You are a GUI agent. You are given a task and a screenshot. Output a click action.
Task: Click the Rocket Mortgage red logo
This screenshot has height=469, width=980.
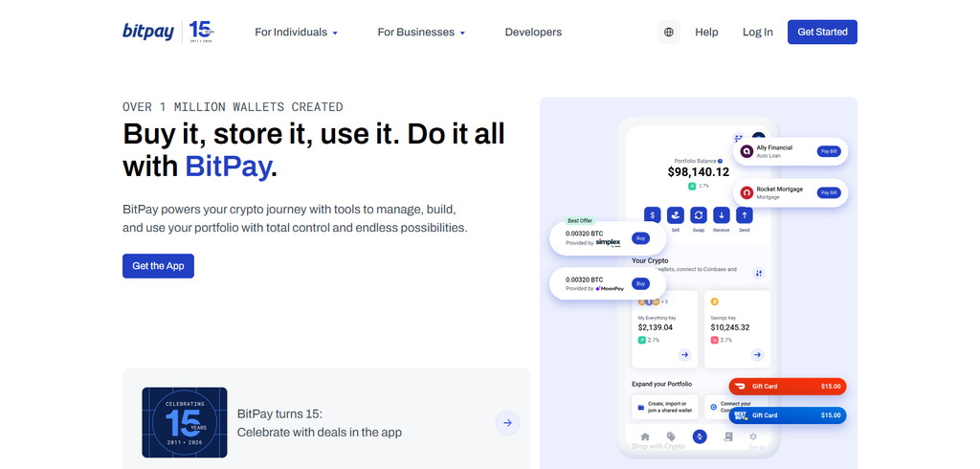pyautogui.click(x=746, y=192)
